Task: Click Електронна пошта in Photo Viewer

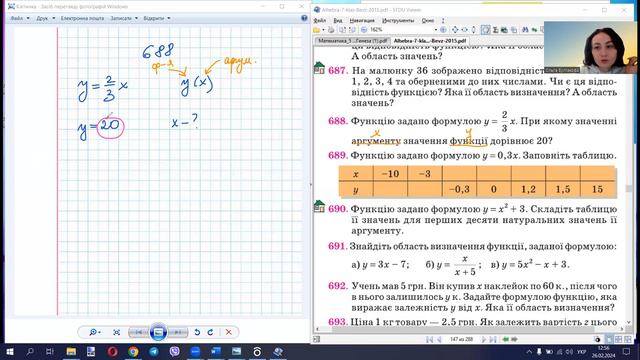Action: point(82,18)
